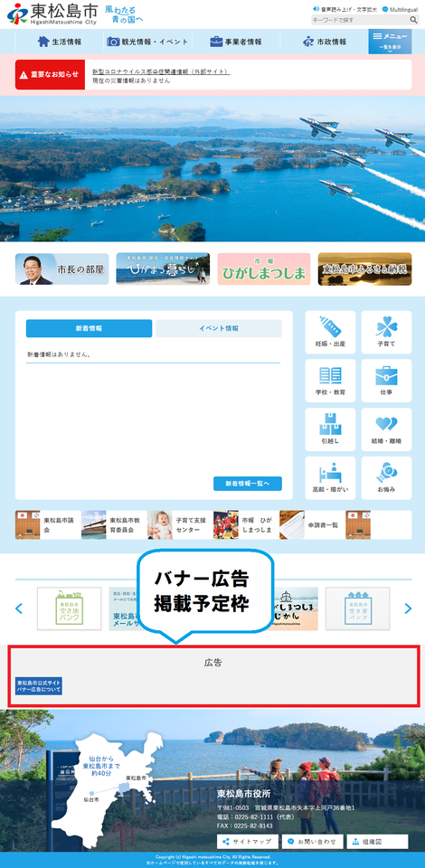Switch to the 新着情報 tab

tap(90, 328)
